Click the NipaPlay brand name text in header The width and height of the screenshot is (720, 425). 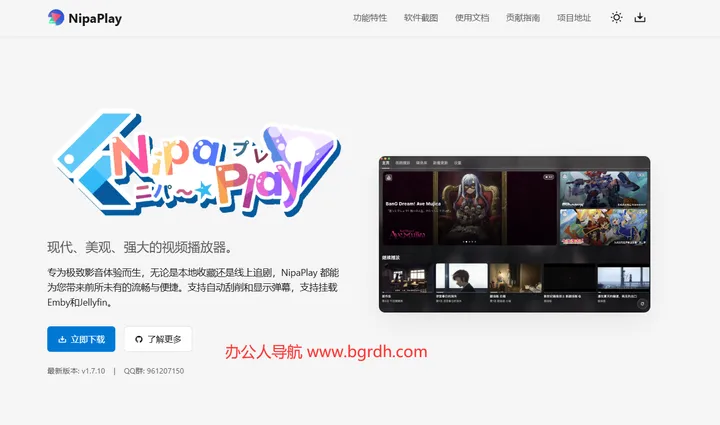[x=95, y=18]
